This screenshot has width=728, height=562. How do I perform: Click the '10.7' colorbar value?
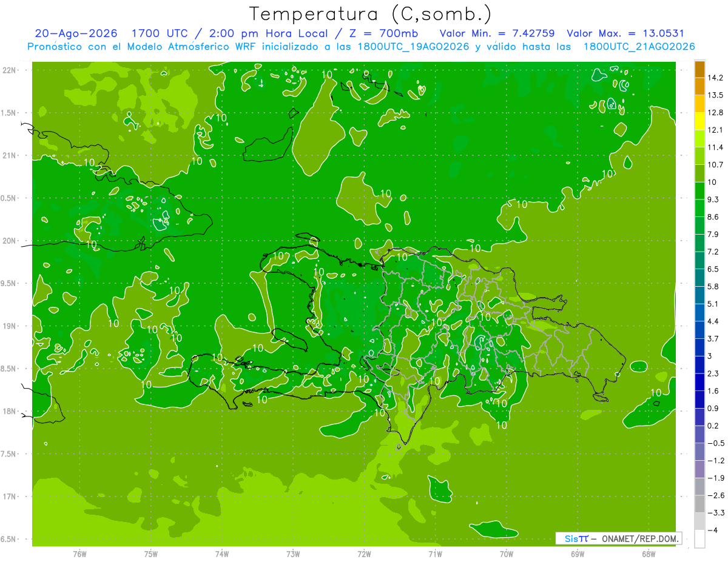click(x=715, y=165)
